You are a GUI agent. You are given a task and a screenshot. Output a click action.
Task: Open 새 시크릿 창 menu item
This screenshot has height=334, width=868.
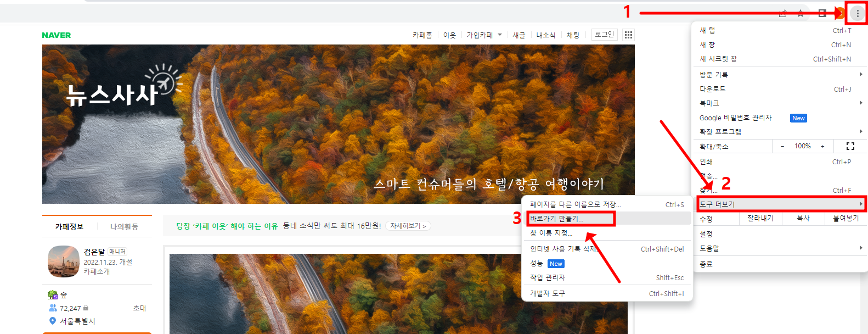tap(779, 59)
